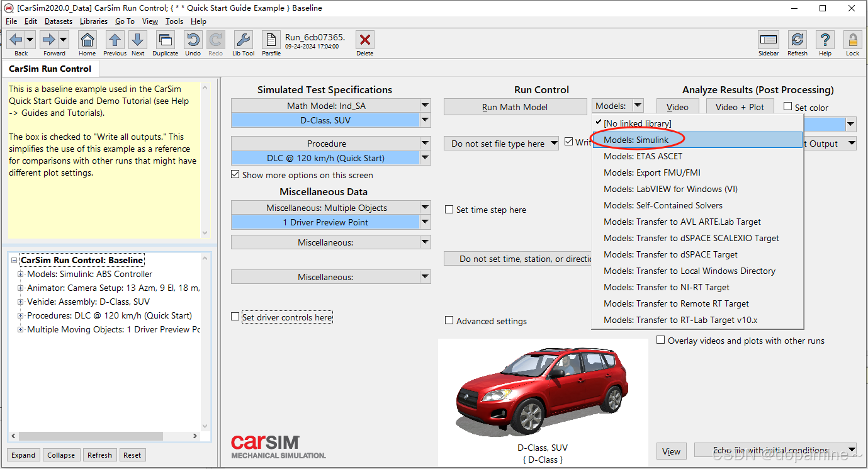Open the File menu
This screenshot has height=469, width=868.
(11, 21)
